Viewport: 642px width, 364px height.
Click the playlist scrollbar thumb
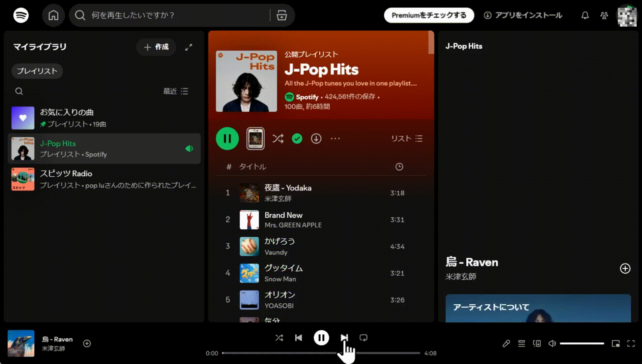click(431, 42)
